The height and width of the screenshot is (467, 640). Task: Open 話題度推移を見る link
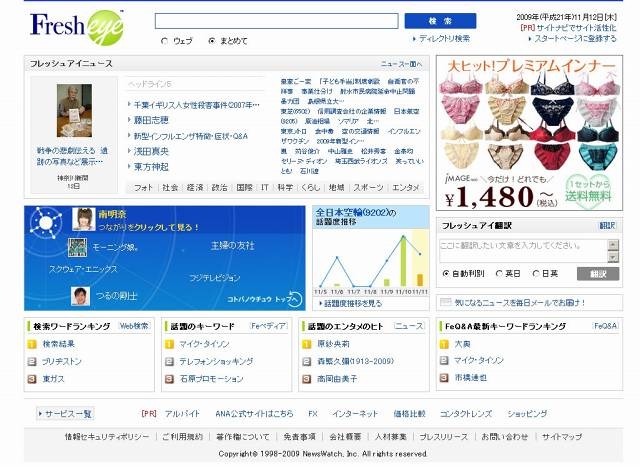point(353,303)
